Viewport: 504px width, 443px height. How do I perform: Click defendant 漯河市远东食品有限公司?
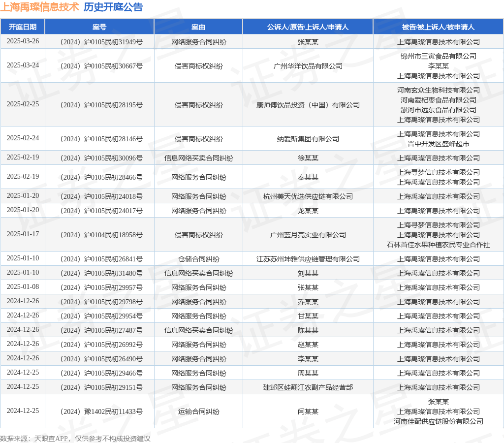[x=439, y=110]
